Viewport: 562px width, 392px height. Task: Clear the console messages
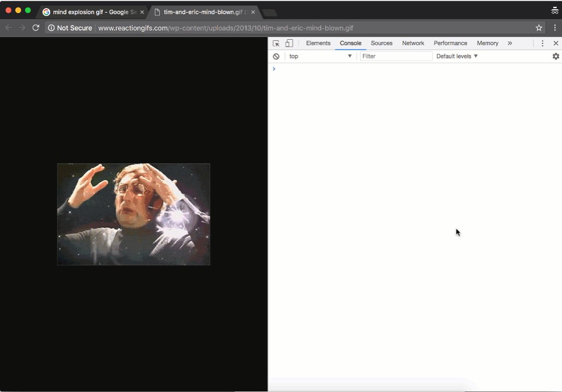tap(276, 56)
